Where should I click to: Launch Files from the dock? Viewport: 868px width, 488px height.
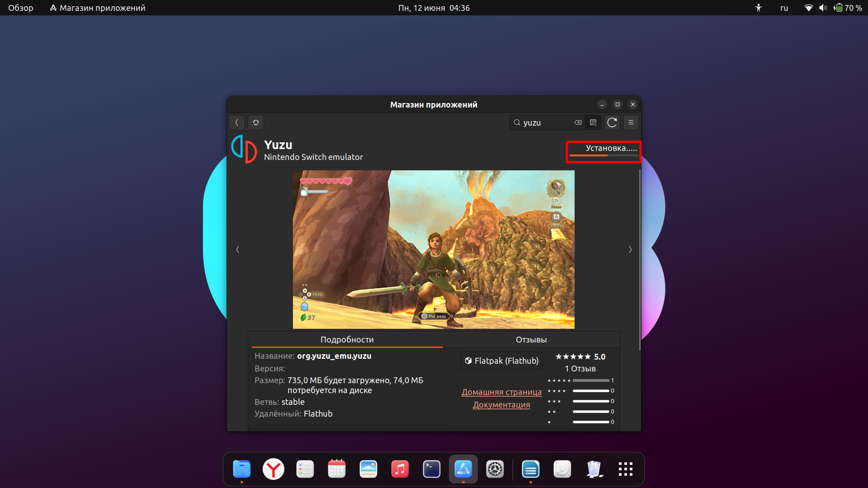[242, 469]
